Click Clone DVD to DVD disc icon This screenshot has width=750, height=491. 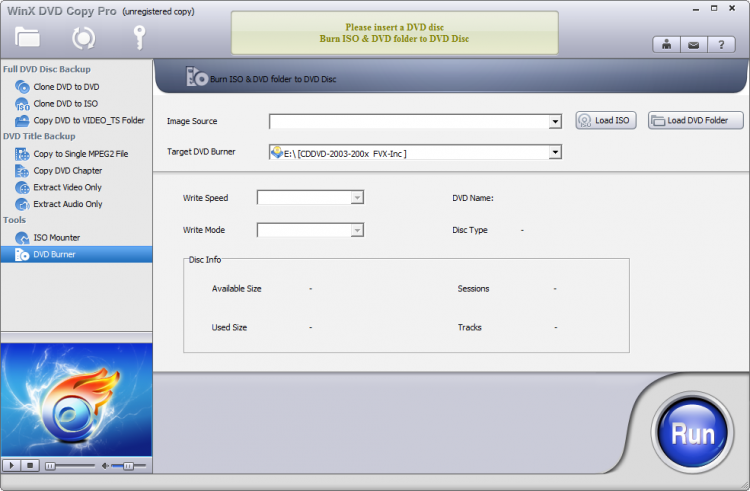(22, 87)
